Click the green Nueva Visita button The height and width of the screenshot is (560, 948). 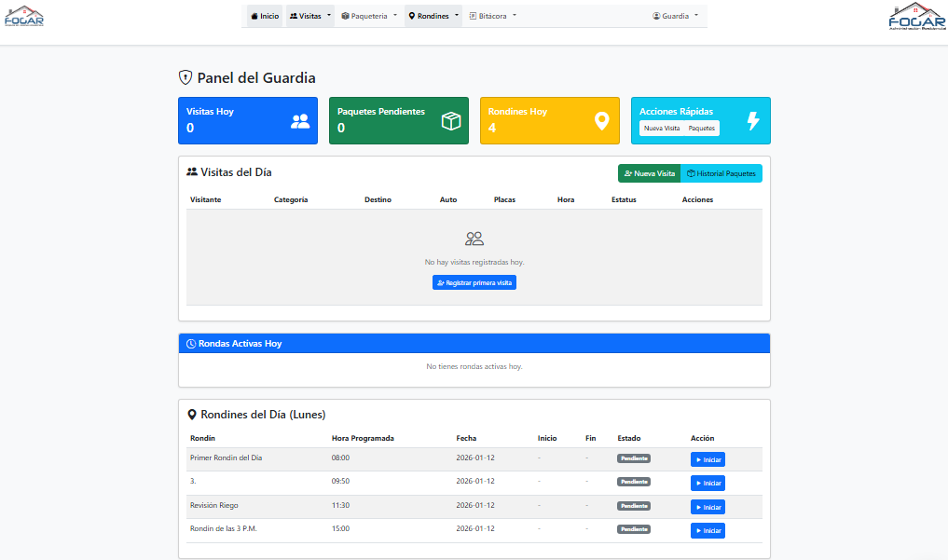click(650, 173)
